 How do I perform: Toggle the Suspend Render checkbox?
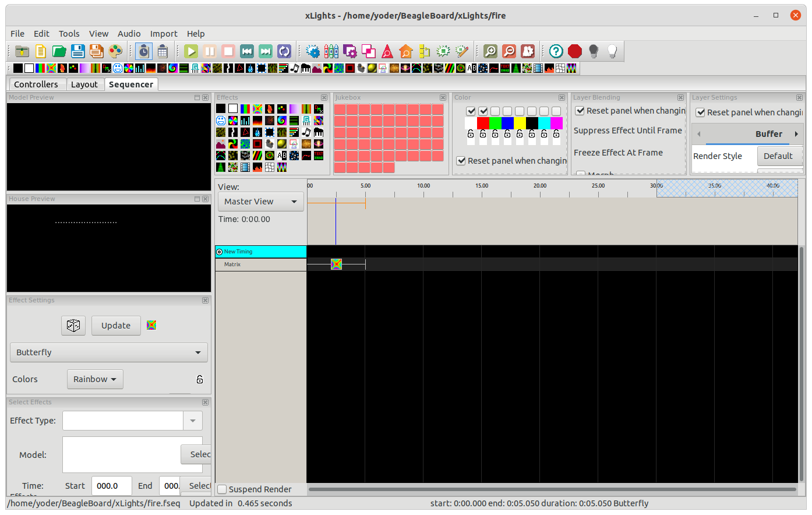[222, 489]
